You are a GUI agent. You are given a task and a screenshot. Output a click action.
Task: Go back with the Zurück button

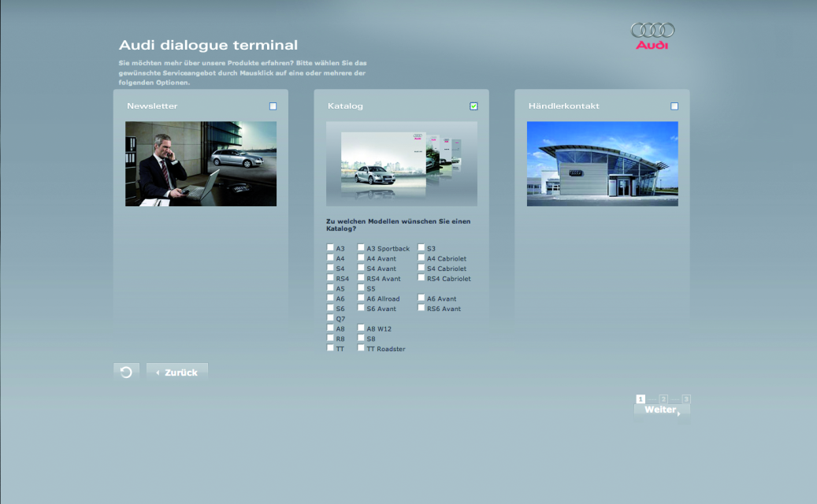[x=177, y=372]
